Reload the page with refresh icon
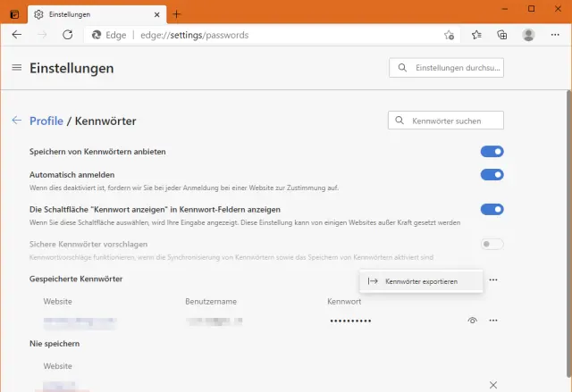Screen dimensions: 572x392 click(68, 35)
